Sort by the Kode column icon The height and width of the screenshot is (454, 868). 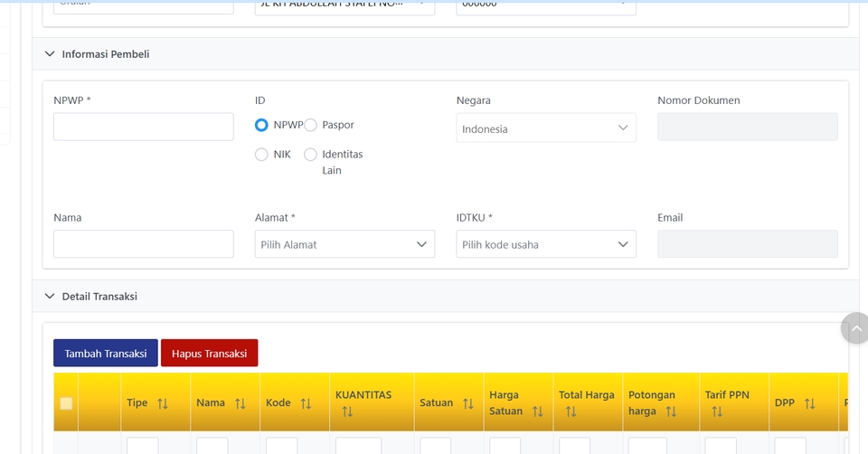point(307,403)
